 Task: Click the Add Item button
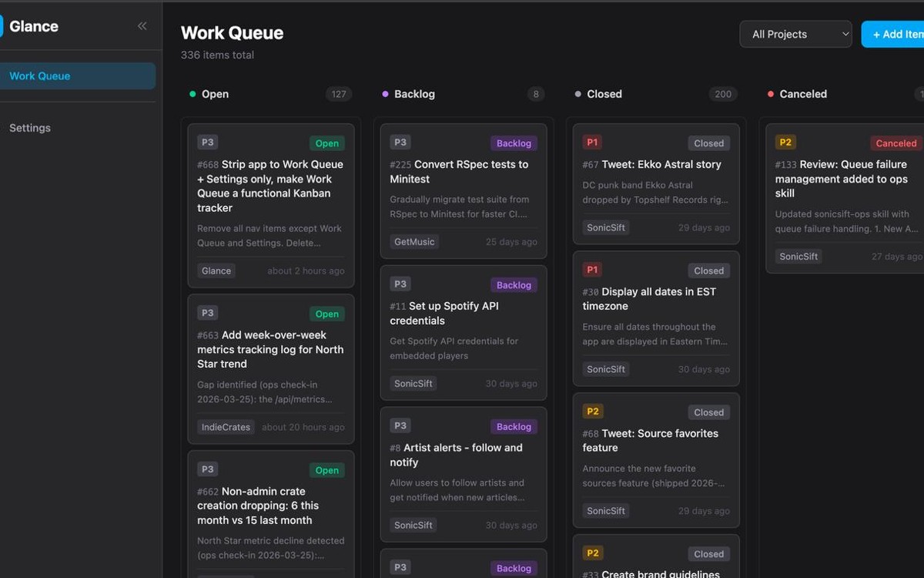tap(896, 34)
